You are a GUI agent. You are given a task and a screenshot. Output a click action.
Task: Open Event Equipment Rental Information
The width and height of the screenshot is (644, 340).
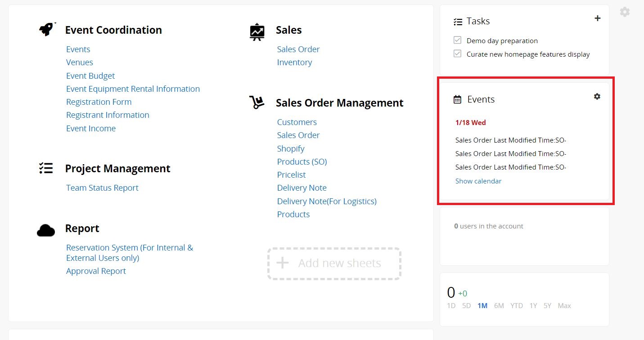[x=133, y=89]
